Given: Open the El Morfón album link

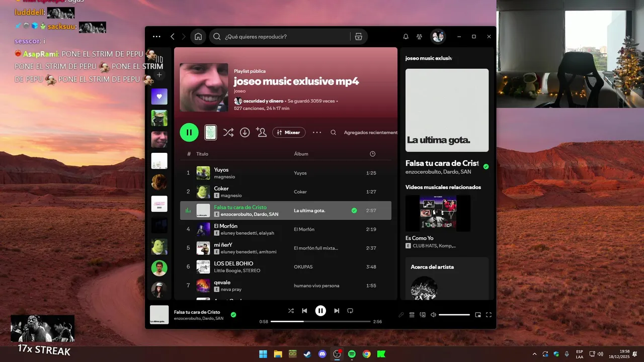Looking at the screenshot, I should click(x=304, y=229).
